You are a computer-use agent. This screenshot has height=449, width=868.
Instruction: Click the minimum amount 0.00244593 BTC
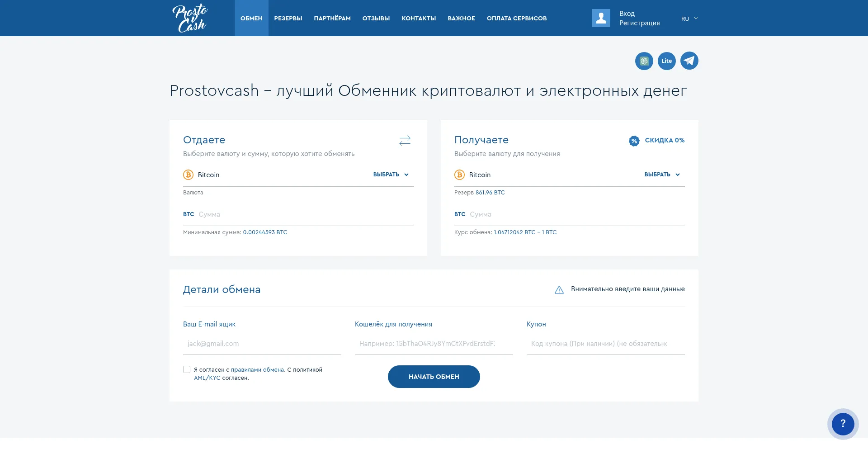(265, 232)
